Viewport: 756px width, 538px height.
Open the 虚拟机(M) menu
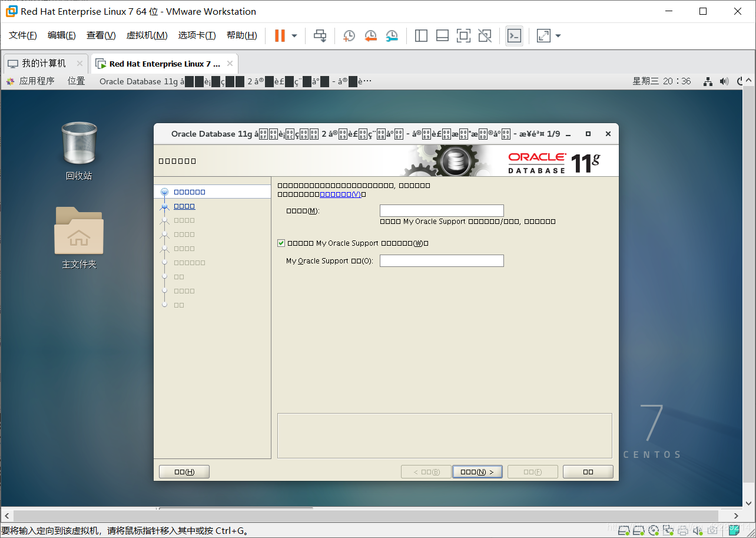point(147,35)
